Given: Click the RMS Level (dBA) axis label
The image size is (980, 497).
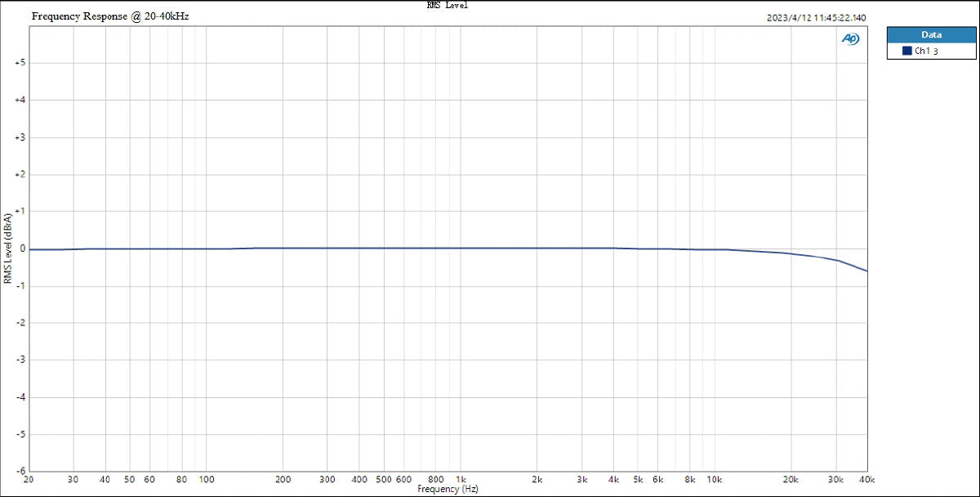Looking at the screenshot, I should (x=8, y=248).
